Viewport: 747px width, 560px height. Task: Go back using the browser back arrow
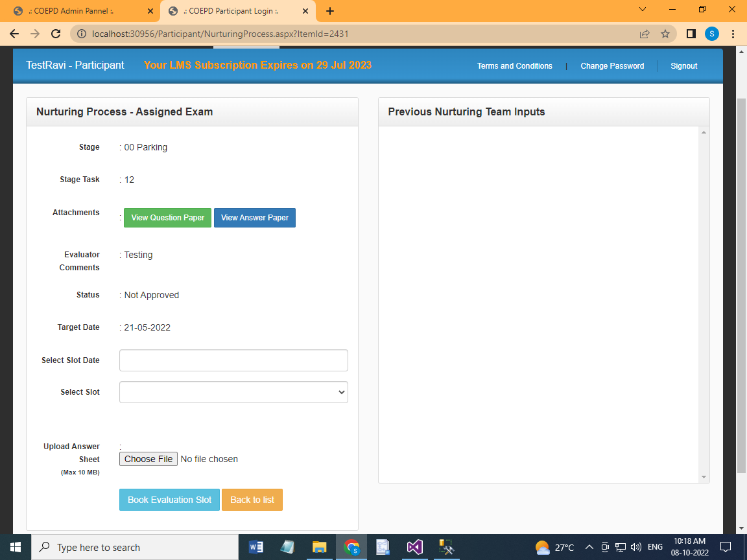(x=14, y=34)
